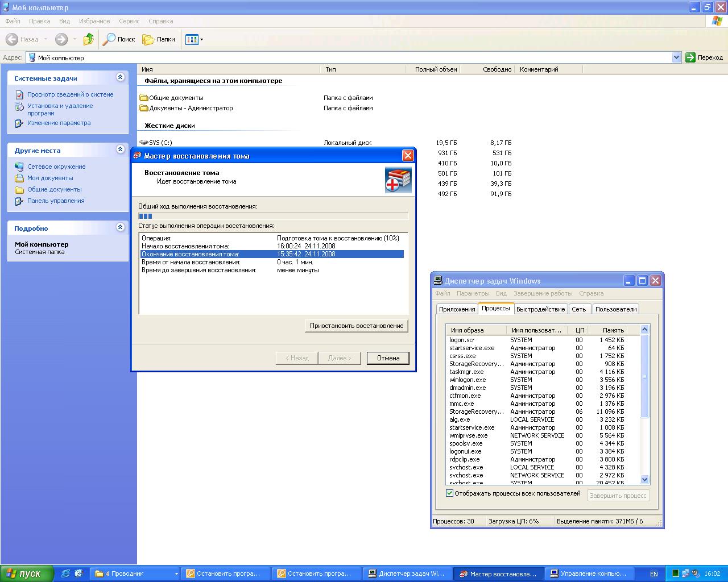
Task: Click Изменение параметра link
Action: [59, 123]
